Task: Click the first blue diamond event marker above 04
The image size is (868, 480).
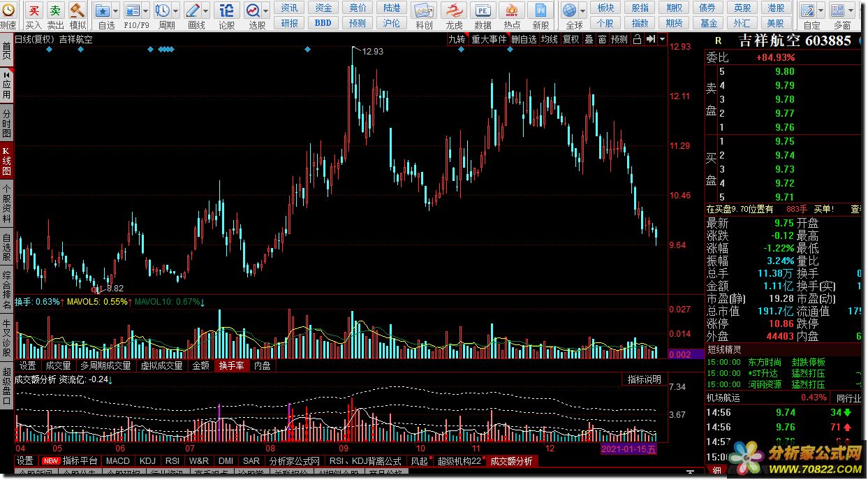Action: tap(49, 49)
